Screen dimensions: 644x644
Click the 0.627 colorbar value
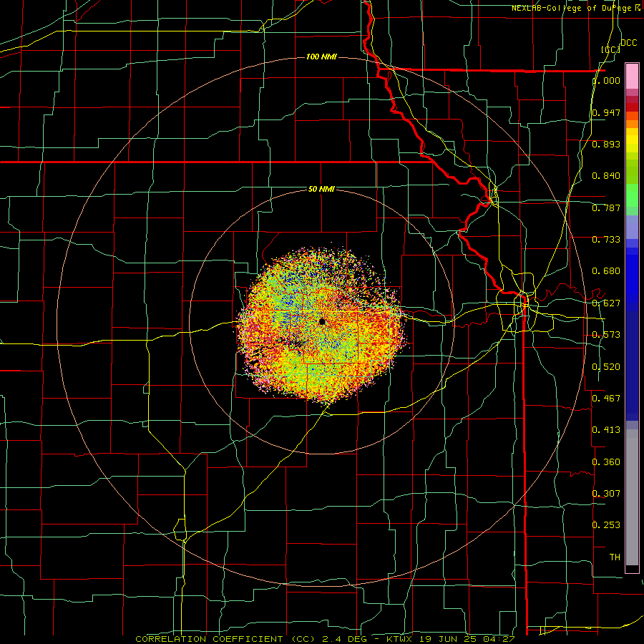[606, 303]
